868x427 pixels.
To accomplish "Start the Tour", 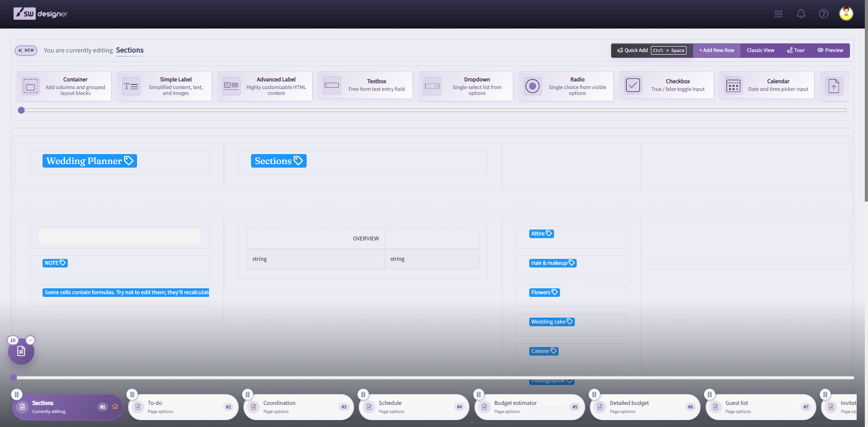I will pyautogui.click(x=796, y=50).
